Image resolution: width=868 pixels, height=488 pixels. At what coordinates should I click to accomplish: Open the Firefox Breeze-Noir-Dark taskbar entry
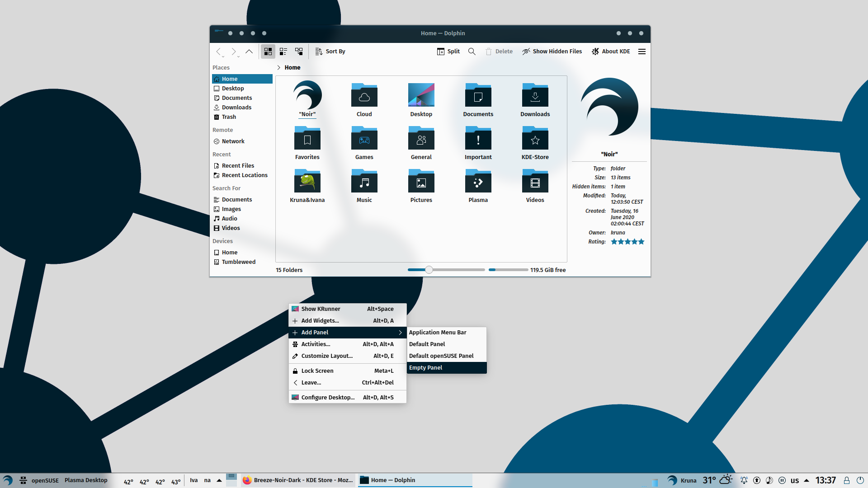pyautogui.click(x=298, y=480)
